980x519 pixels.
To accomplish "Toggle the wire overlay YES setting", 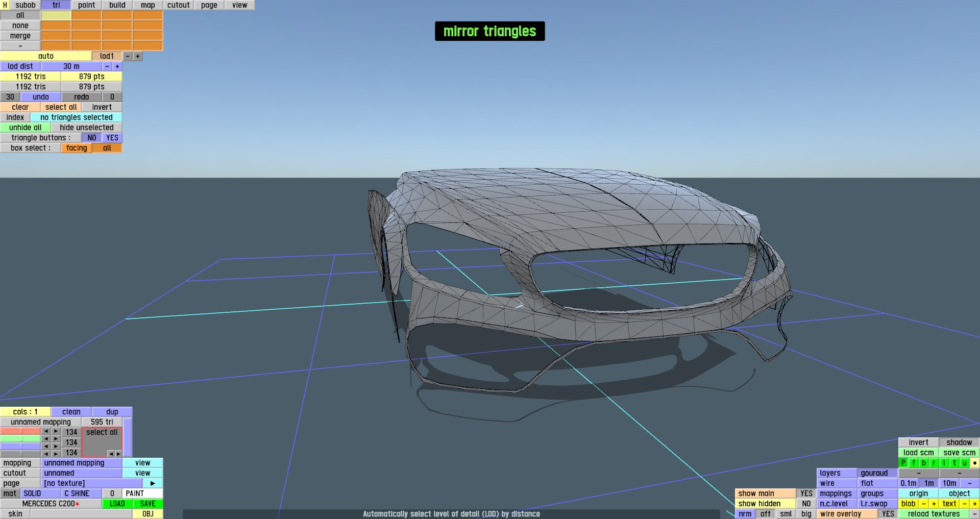I will 888,514.
